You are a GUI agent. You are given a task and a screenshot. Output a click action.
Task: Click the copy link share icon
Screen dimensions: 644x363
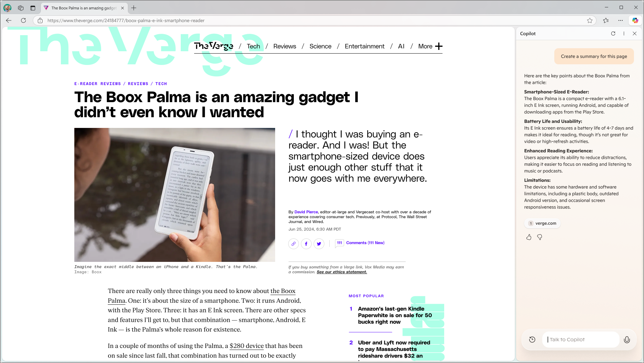point(293,243)
